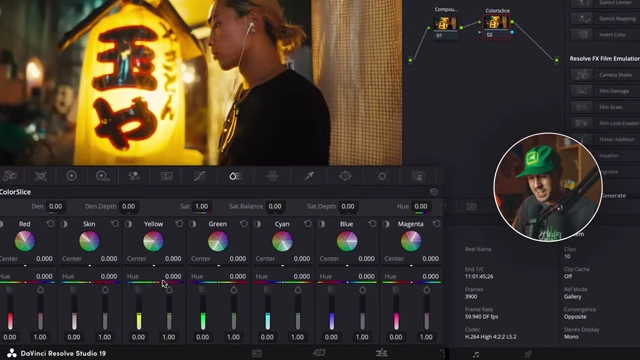Open the Motion Effects palette
Screen dimensions: 640x360
pos(167,176)
